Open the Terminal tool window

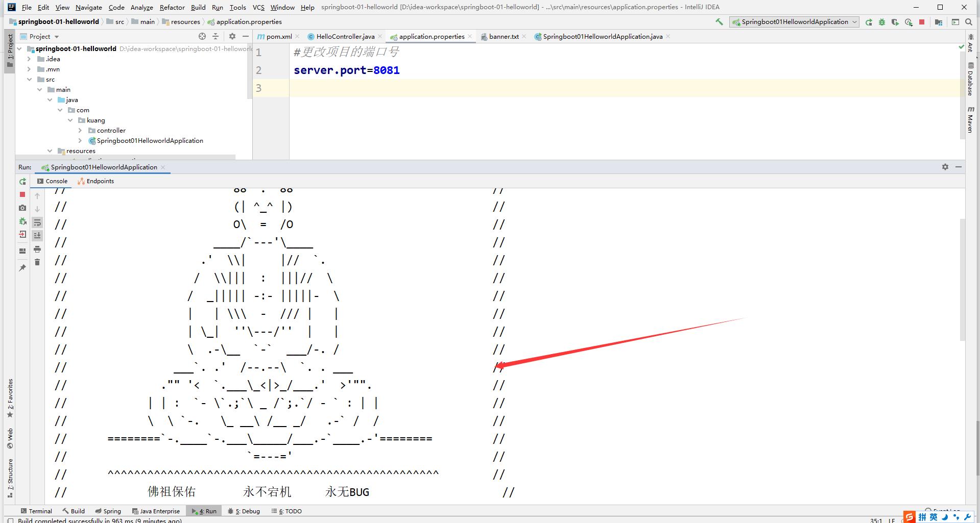[x=36, y=511]
